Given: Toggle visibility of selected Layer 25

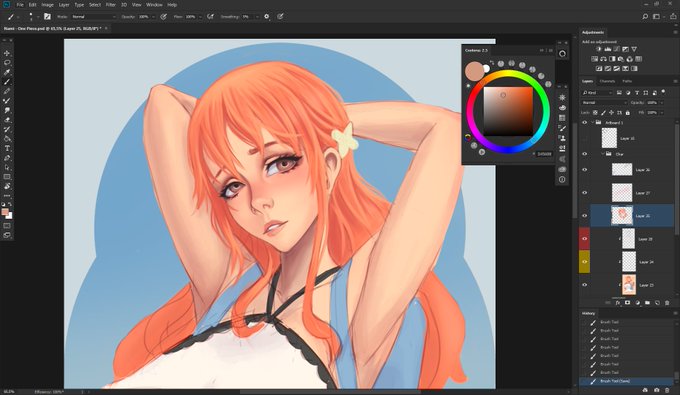Looking at the screenshot, I should [x=585, y=216].
